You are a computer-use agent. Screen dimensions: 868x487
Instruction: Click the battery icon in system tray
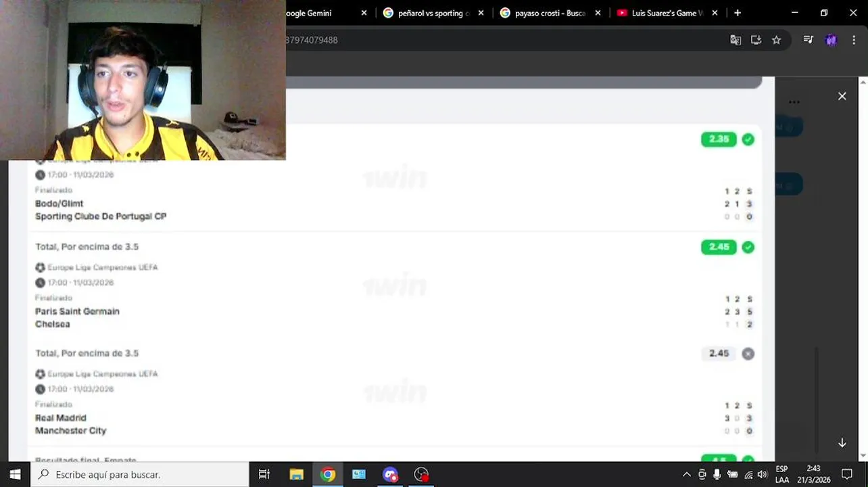(733, 475)
